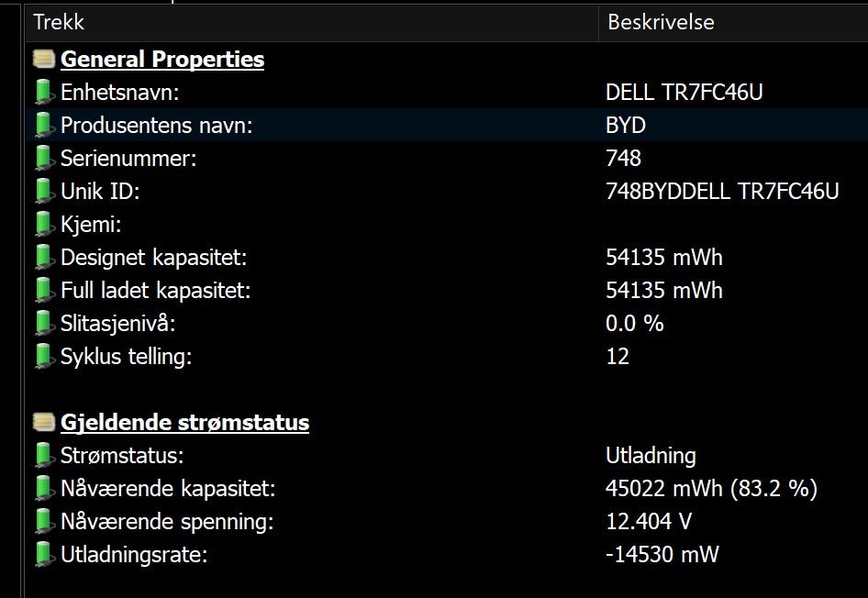The image size is (868, 598).
Task: Click battery icon beside Designet kapasitet
Action: coord(44,258)
